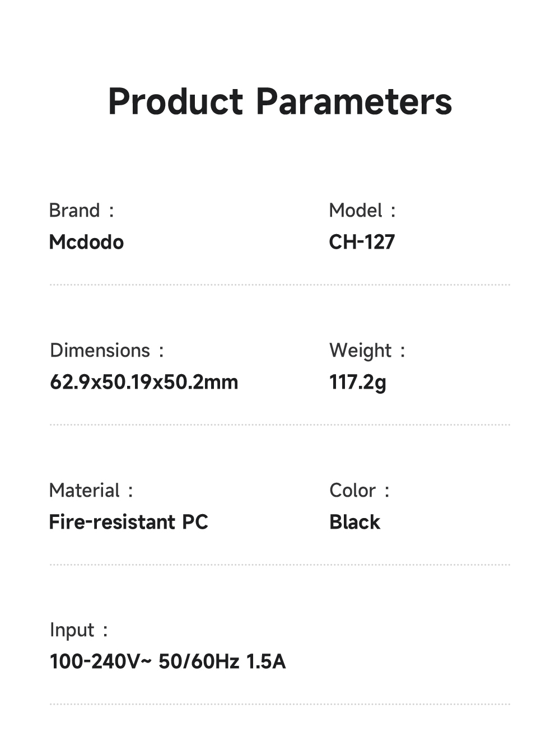Image resolution: width=560 pixels, height=737 pixels.
Task: Select the Fire-resistant PC material text
Action: click(x=128, y=522)
